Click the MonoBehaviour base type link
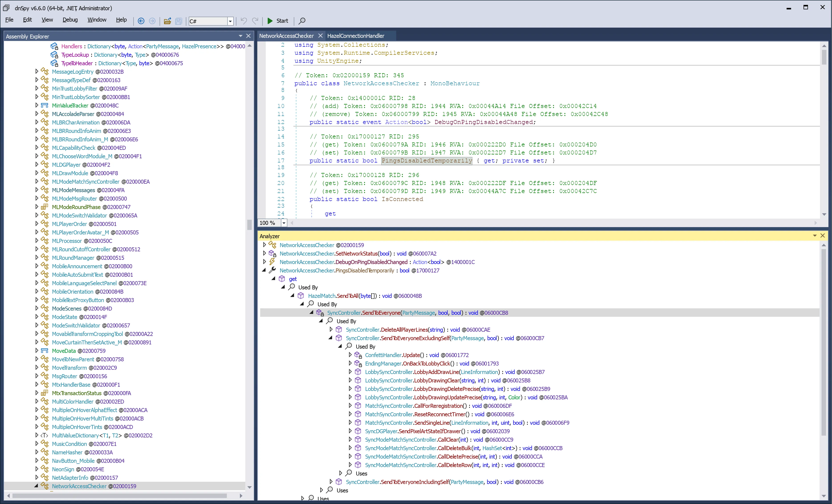 point(455,83)
